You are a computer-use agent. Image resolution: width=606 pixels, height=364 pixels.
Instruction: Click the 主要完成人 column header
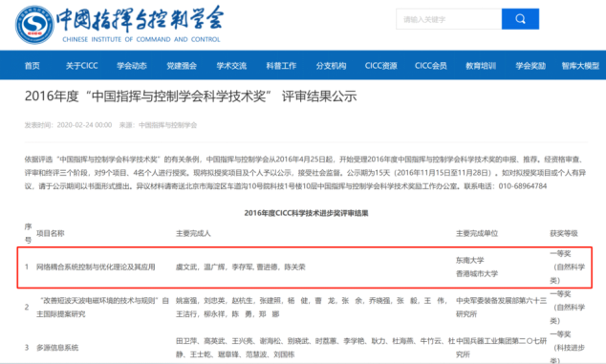point(193,233)
